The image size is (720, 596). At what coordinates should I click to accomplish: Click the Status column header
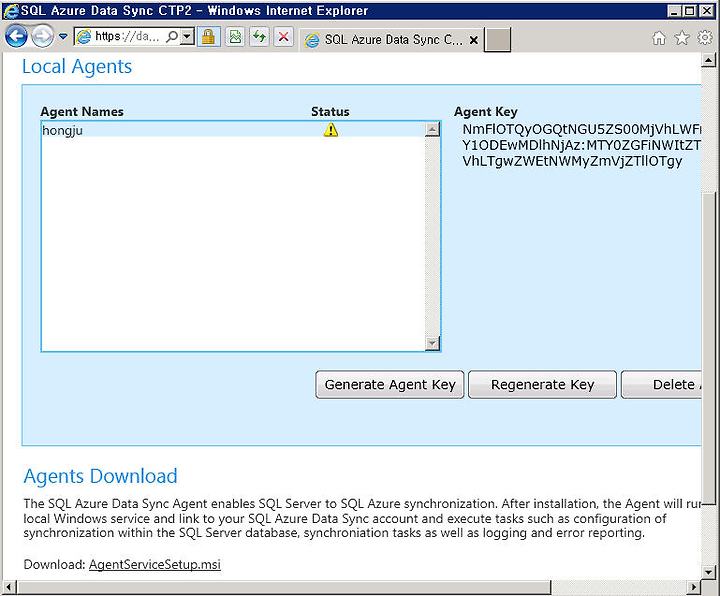click(330, 112)
